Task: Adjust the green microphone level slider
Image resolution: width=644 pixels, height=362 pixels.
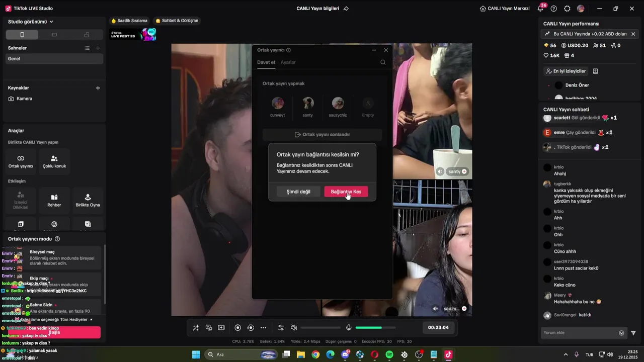Action: 375,328
